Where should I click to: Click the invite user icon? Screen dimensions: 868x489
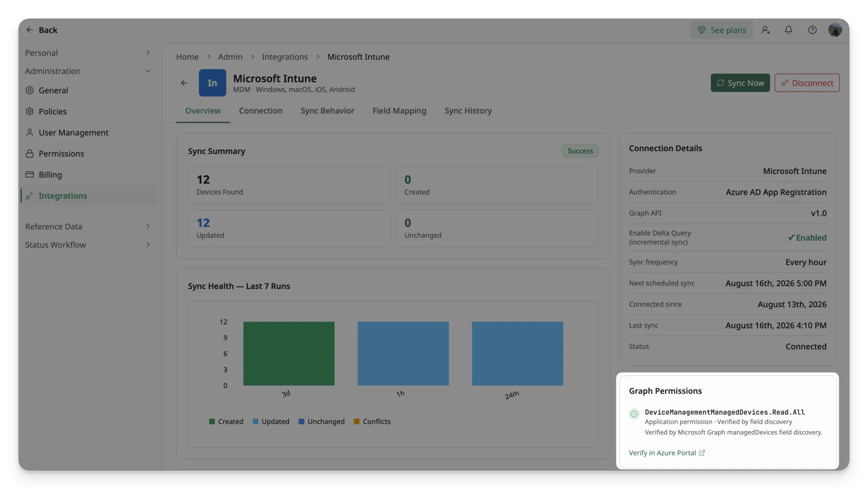pyautogui.click(x=765, y=30)
